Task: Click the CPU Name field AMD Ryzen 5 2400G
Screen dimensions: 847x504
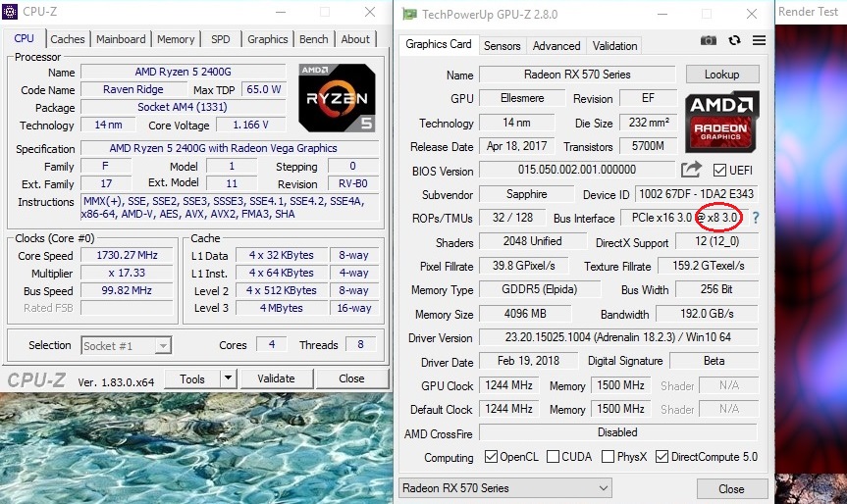Action: [184, 72]
